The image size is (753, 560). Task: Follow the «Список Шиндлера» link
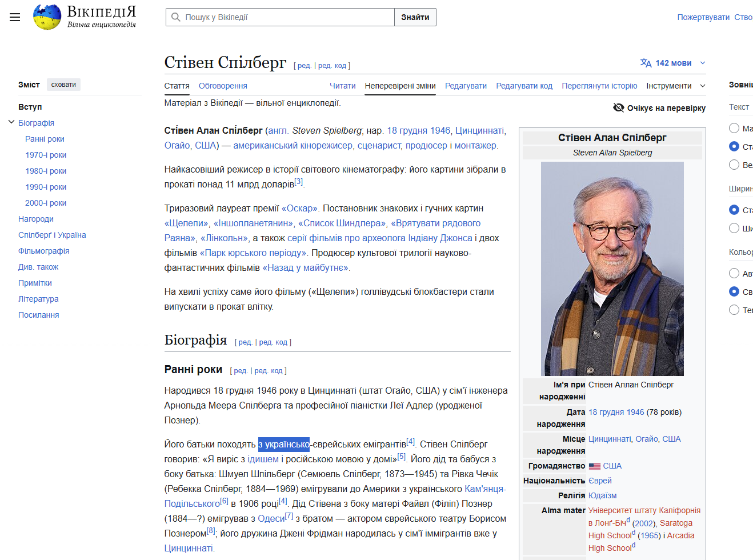tap(342, 223)
